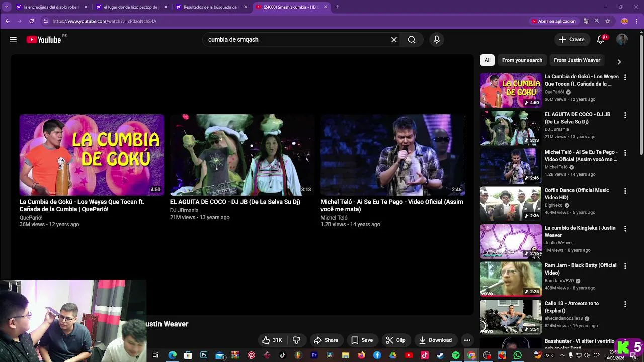Screen dimensions: 644x362
Task: Select the 'All' filter chip
Action: [487, 60]
